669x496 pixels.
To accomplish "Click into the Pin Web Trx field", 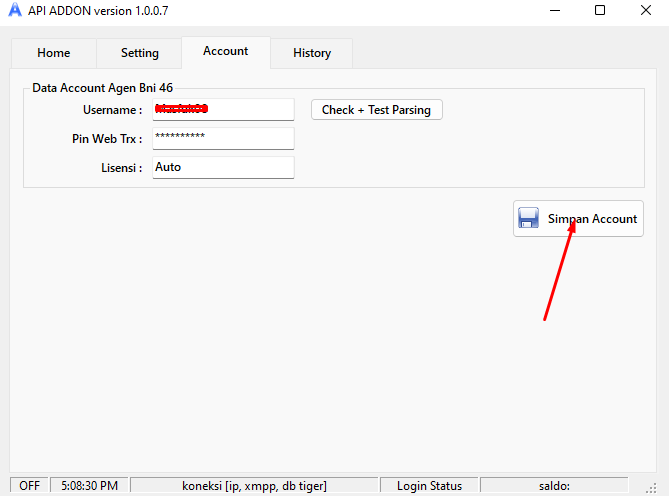I will tap(223, 138).
